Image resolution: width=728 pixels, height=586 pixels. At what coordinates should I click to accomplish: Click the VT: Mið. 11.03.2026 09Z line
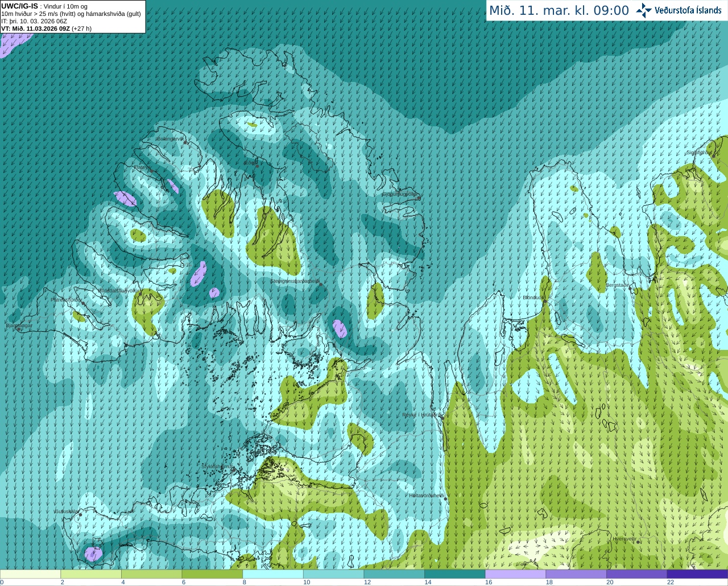pyautogui.click(x=46, y=28)
